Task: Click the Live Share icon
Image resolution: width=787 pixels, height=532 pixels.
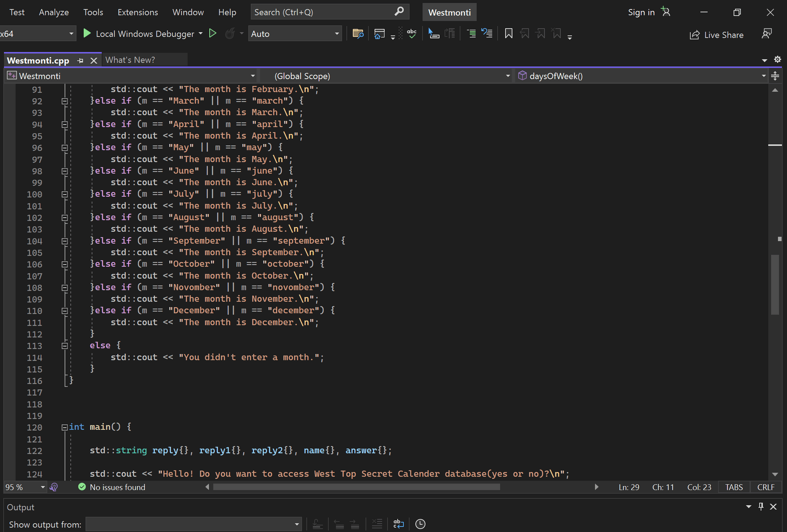Action: pos(695,35)
